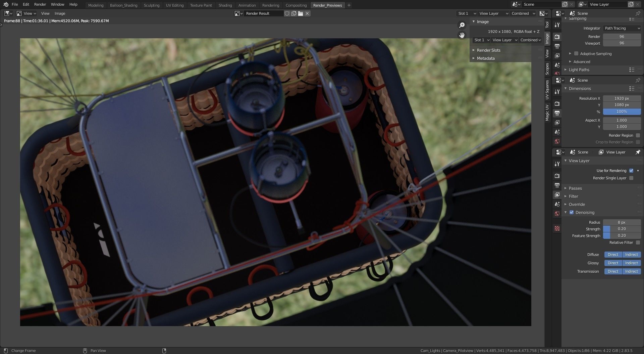Enable Relative Filter checkbox
Screen dimensions: 644x354
coord(638,242)
